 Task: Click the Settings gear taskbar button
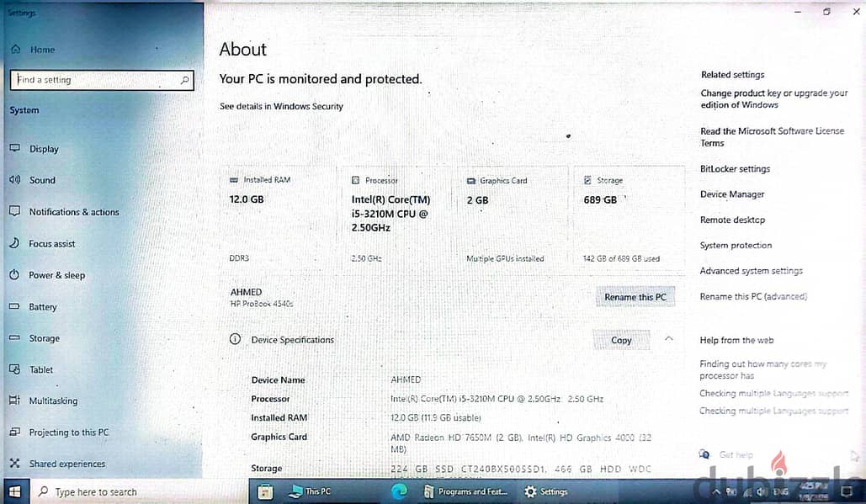[546, 491]
